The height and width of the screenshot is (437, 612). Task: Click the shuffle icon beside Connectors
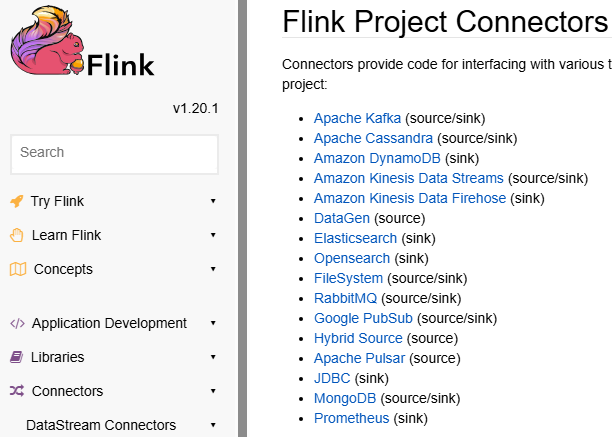point(17,391)
